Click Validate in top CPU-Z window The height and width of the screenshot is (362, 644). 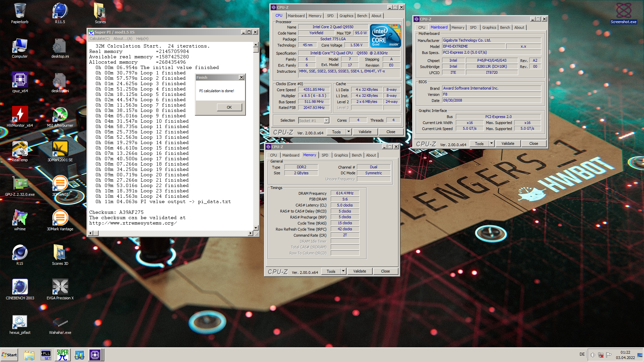tap(365, 132)
